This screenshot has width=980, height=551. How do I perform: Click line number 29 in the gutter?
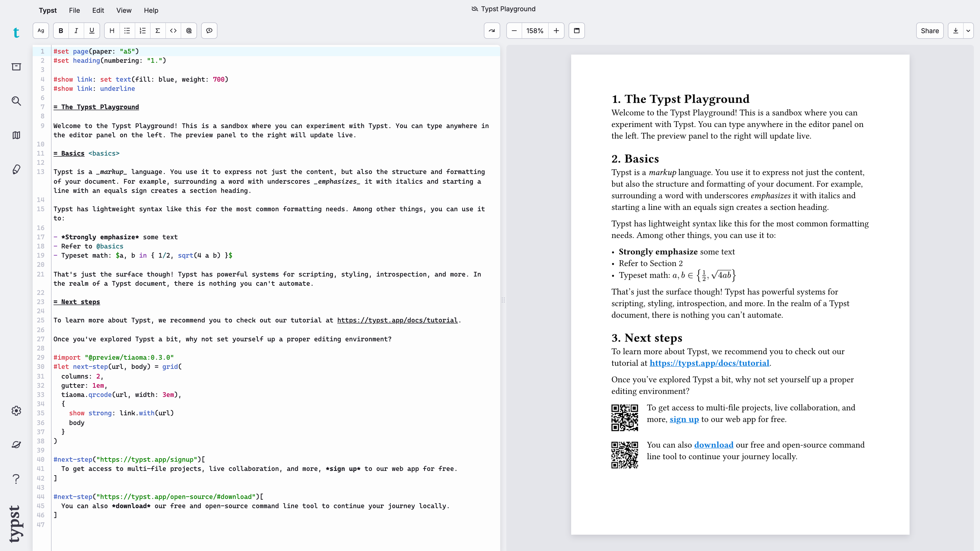(x=40, y=357)
